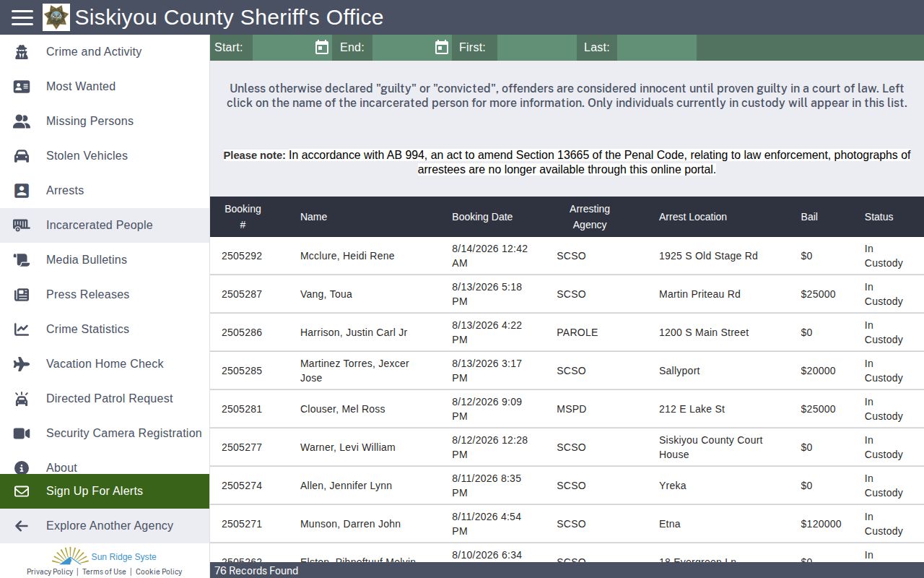Select Munson, Darren John entry
This screenshot has height=578, width=924.
(350, 524)
